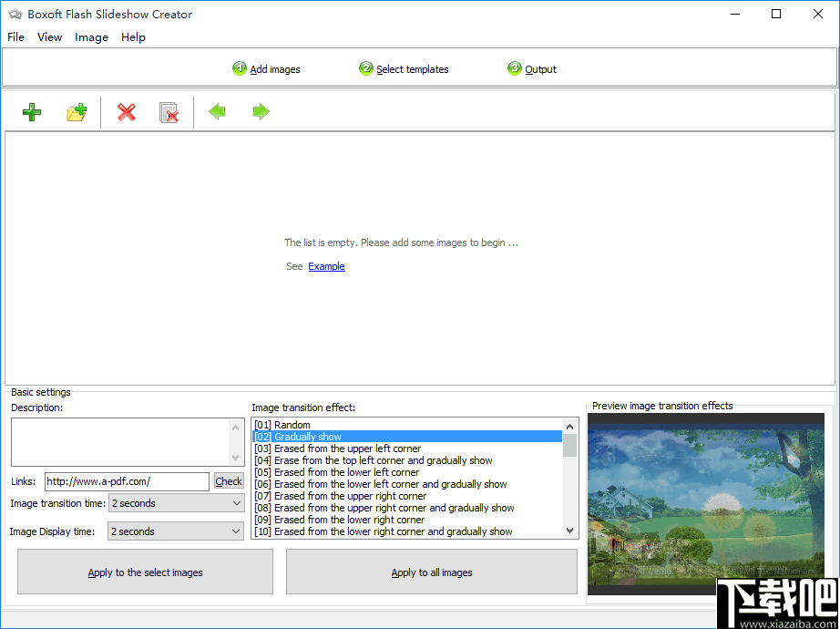Select the green Move Right arrow icon

[x=261, y=111]
